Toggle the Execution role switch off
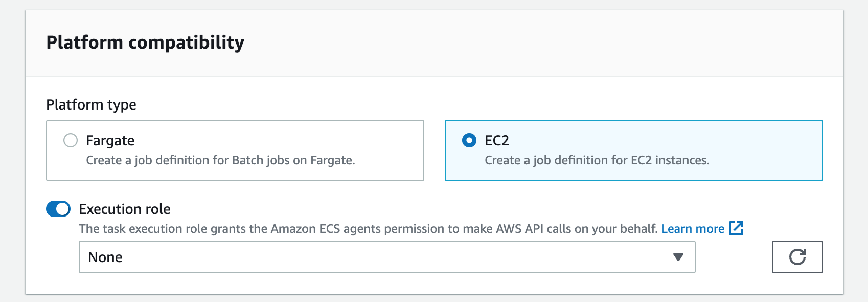The image size is (868, 302). pyautogui.click(x=58, y=209)
